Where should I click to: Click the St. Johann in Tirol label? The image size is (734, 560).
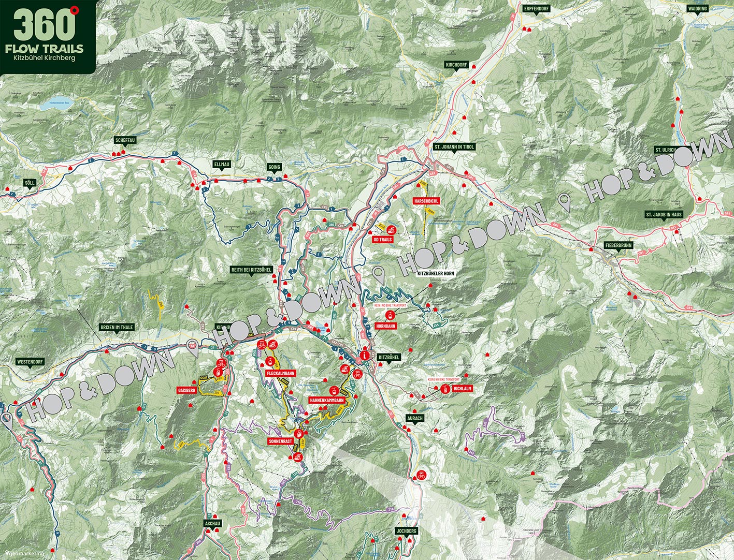point(454,147)
